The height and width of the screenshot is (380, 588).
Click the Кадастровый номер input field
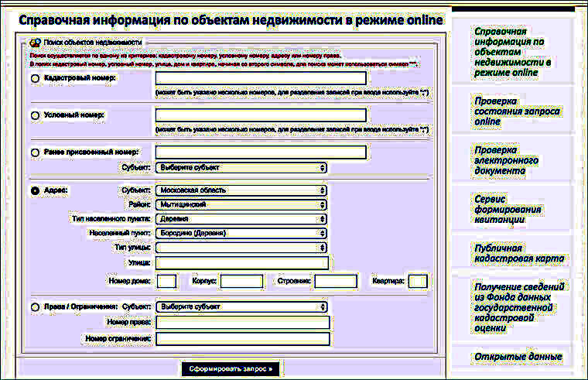(x=261, y=78)
